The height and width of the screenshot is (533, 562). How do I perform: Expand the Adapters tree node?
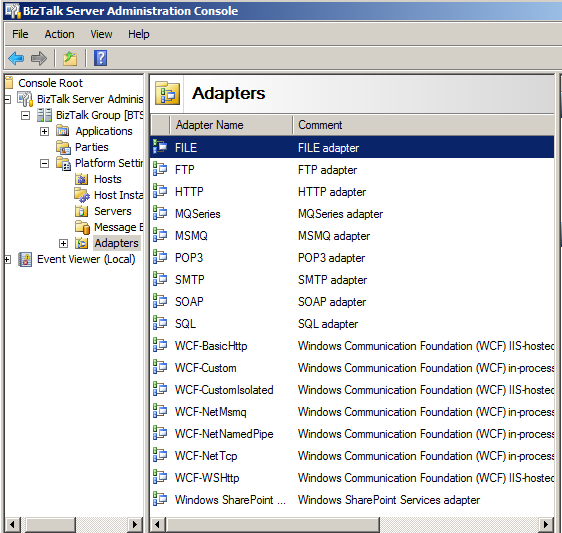tap(63, 243)
